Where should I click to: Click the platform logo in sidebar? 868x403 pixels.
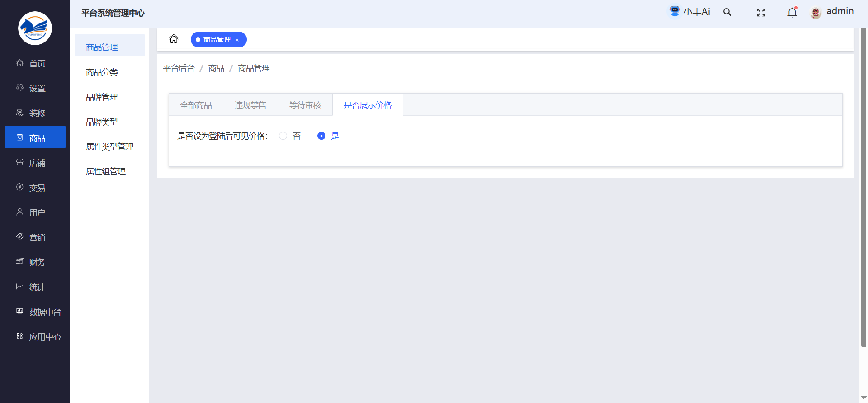click(35, 28)
